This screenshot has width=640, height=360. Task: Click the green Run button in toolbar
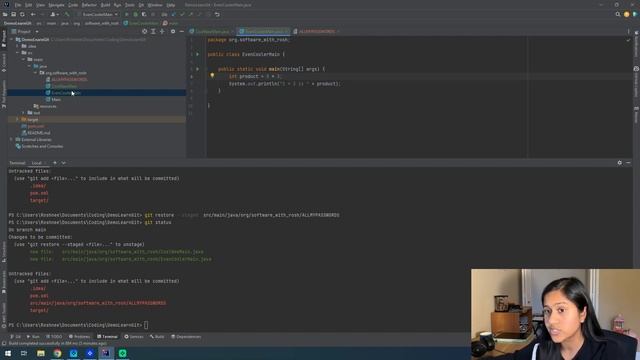127,14
